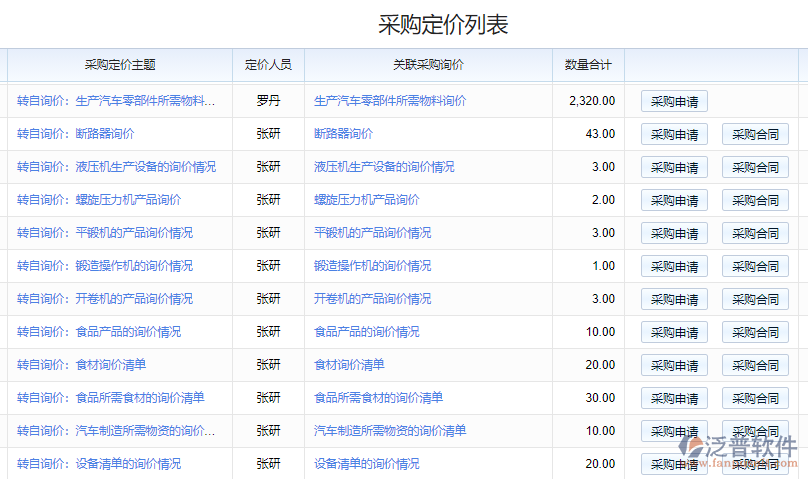Click the 关联采购询价 column header
This screenshot has width=808, height=479.
point(428,65)
